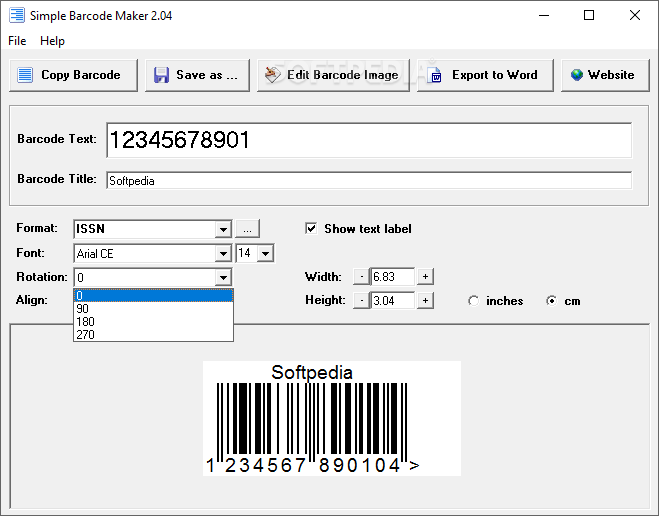Select the inches radio button
The width and height of the screenshot is (659, 516).
[x=474, y=301]
